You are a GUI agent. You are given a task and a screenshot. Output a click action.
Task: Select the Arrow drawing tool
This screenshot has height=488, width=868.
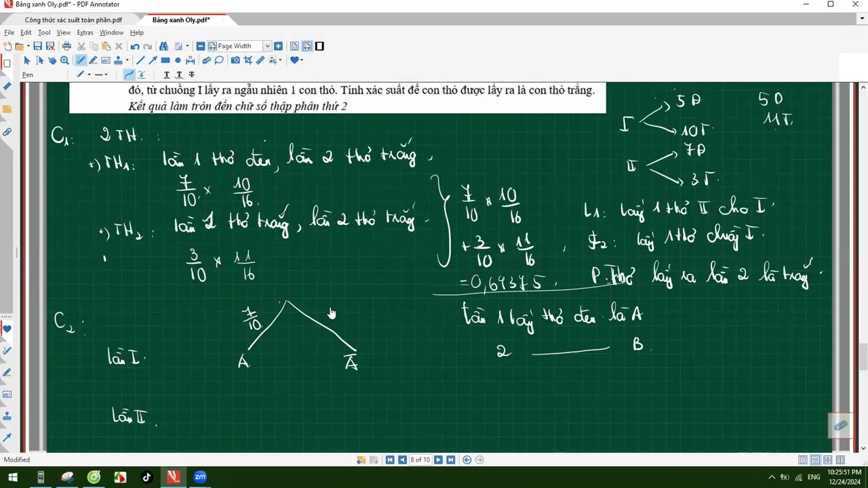tap(153, 60)
